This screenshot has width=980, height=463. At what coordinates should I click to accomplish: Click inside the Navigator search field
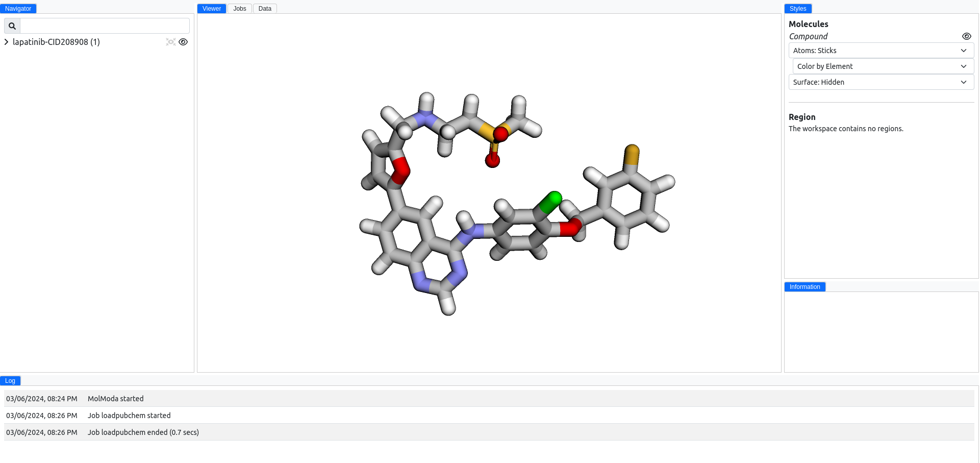[105, 26]
